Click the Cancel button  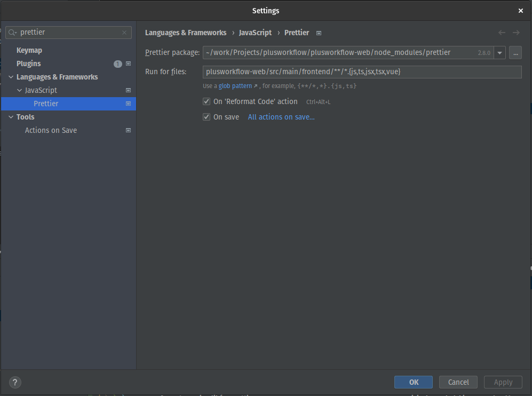(458, 383)
